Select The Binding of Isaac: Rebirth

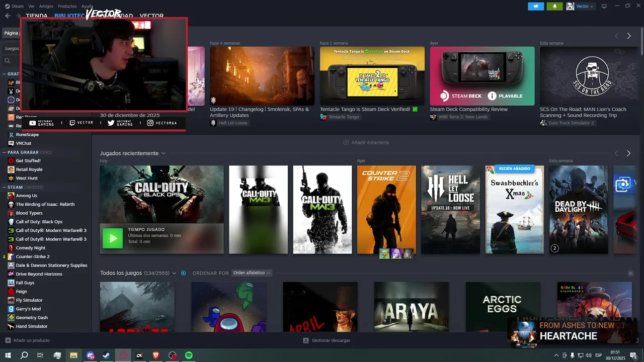tap(45, 204)
